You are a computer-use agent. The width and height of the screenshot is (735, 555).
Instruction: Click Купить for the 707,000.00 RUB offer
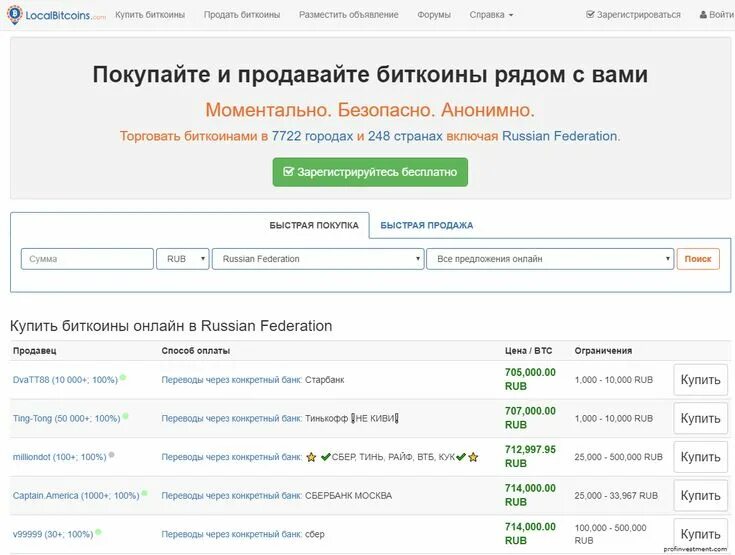700,418
